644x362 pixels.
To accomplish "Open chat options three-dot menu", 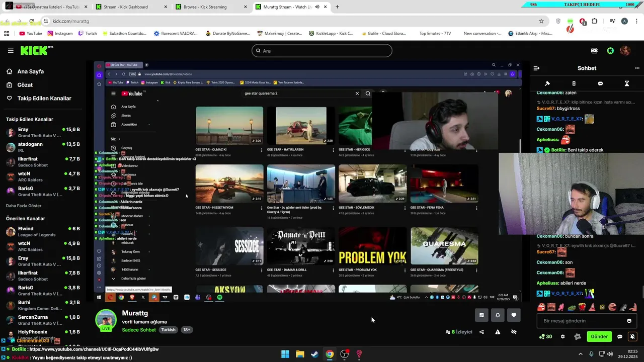I will click(x=637, y=68).
